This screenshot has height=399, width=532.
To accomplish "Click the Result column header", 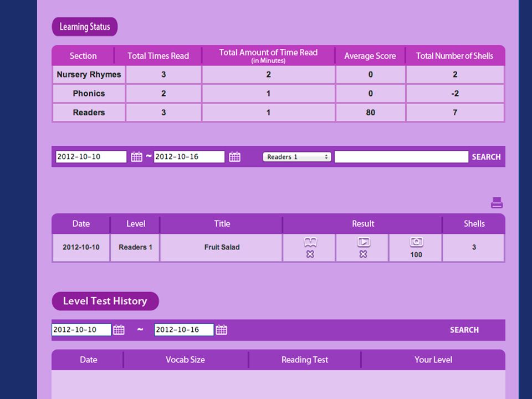I will point(362,224).
